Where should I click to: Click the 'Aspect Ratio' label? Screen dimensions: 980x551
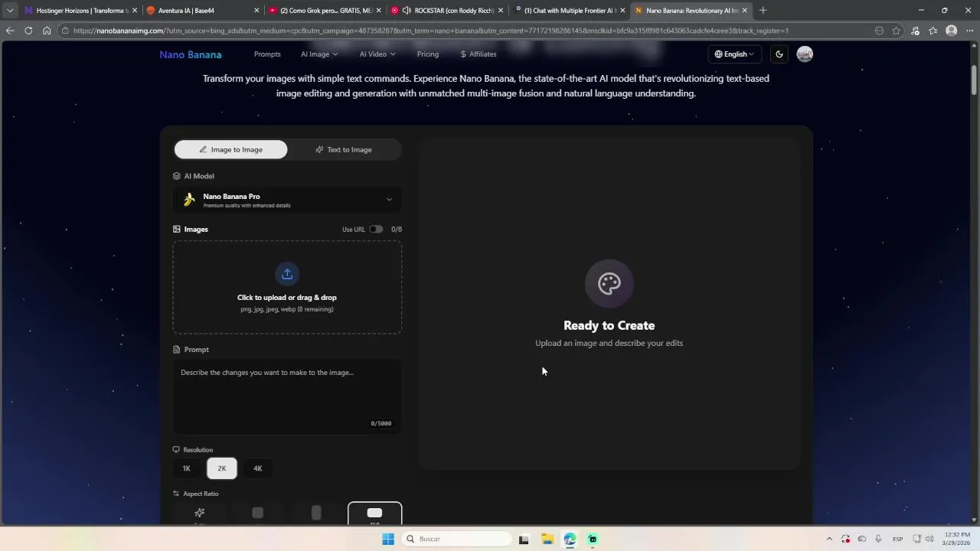click(201, 494)
